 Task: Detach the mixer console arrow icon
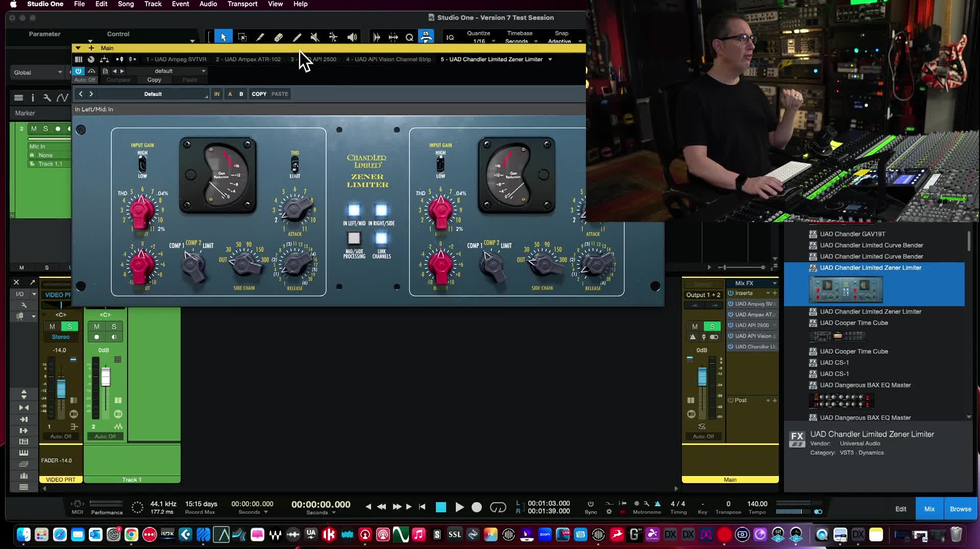33,282
